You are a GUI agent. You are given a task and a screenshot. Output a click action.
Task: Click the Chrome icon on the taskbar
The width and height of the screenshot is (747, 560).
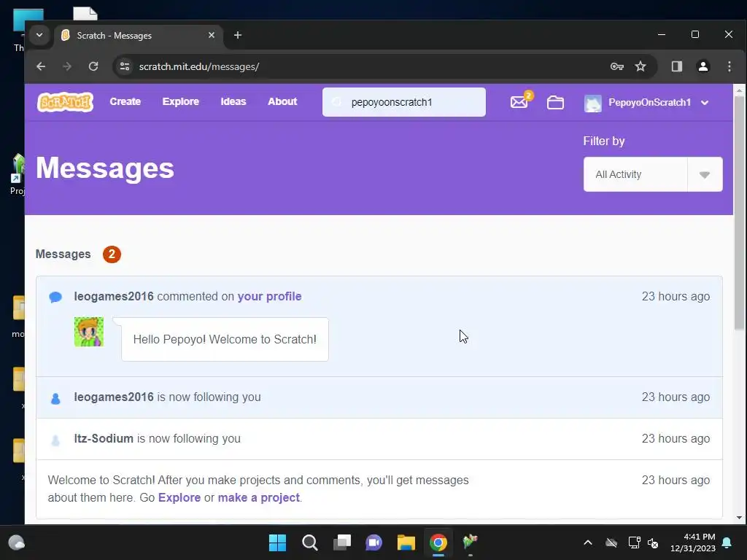click(x=438, y=542)
